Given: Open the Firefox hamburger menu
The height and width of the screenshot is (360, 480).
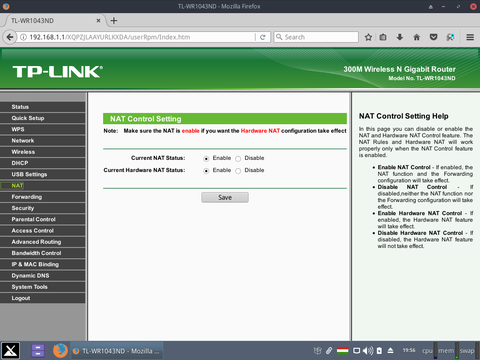Looking at the screenshot, I should click(470, 37).
